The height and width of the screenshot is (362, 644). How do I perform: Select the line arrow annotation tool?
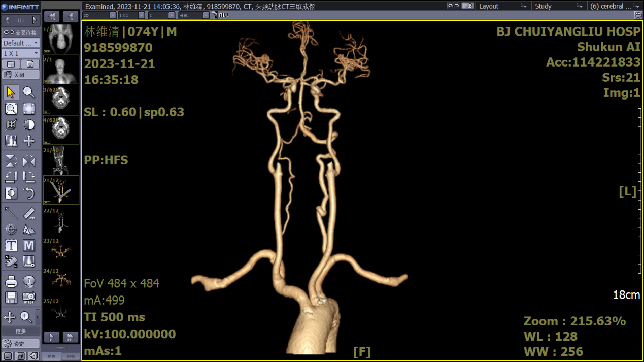click(11, 213)
